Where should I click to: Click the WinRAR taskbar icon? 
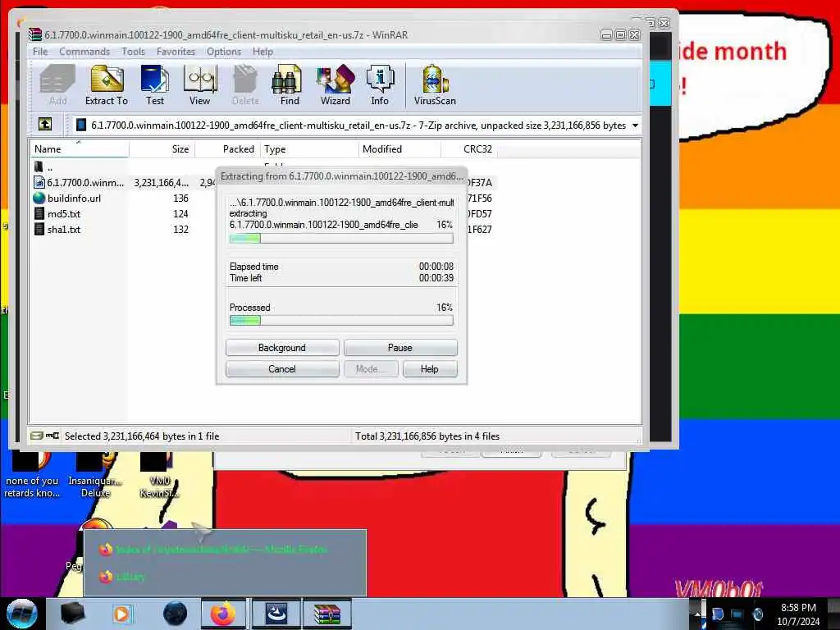[327, 614]
